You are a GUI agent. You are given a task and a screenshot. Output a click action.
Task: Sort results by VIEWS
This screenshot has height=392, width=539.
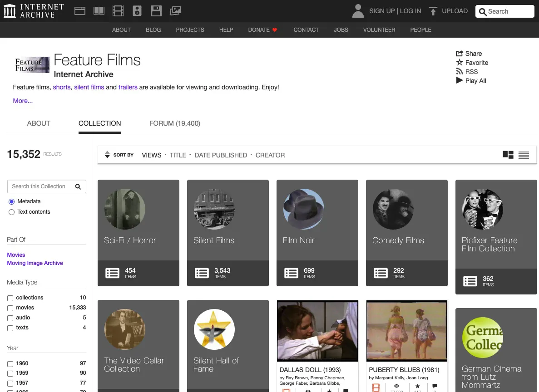coord(152,155)
